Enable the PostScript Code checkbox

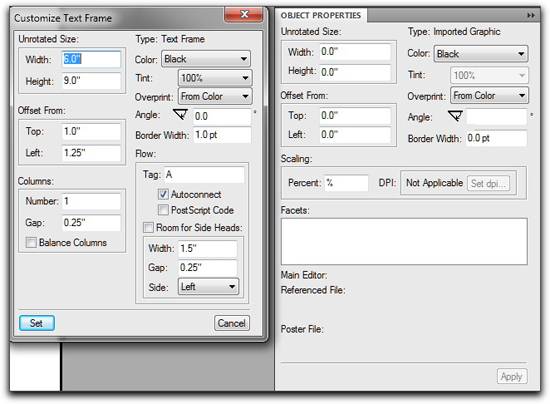tap(163, 210)
